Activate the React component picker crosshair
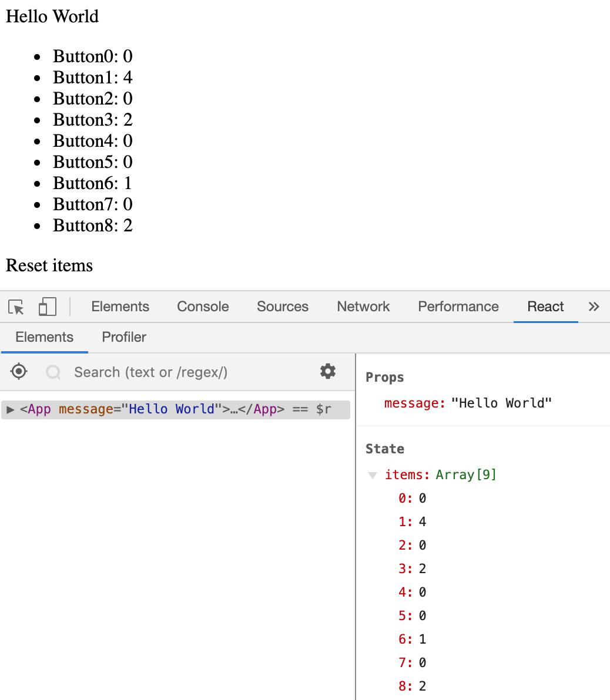 (x=19, y=371)
